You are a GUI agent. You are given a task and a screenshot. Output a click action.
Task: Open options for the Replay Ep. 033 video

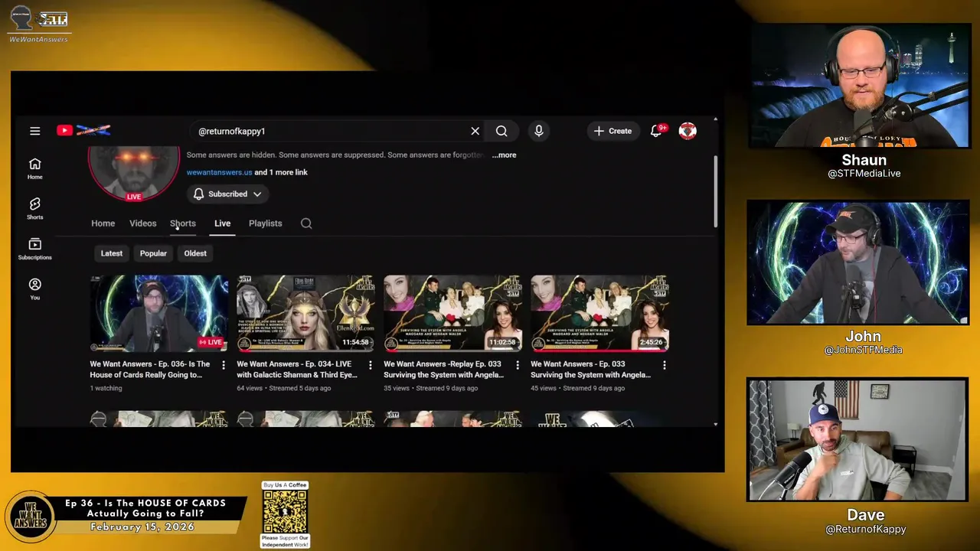pos(518,365)
